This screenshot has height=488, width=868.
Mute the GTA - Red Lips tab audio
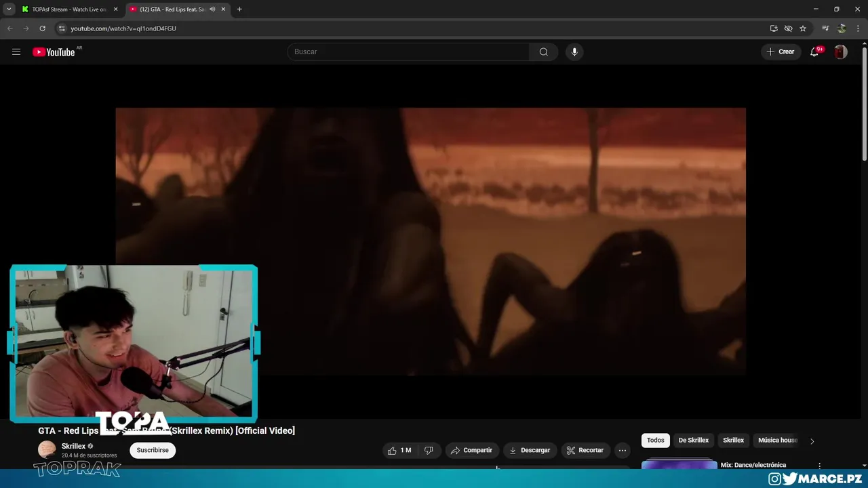[x=212, y=9]
